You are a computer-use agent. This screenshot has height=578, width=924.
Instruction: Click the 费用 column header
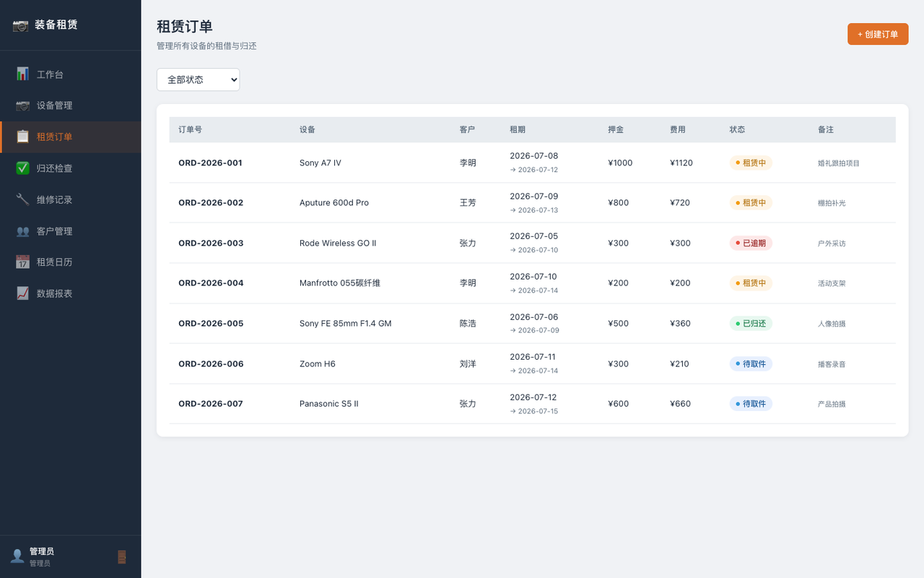678,130
